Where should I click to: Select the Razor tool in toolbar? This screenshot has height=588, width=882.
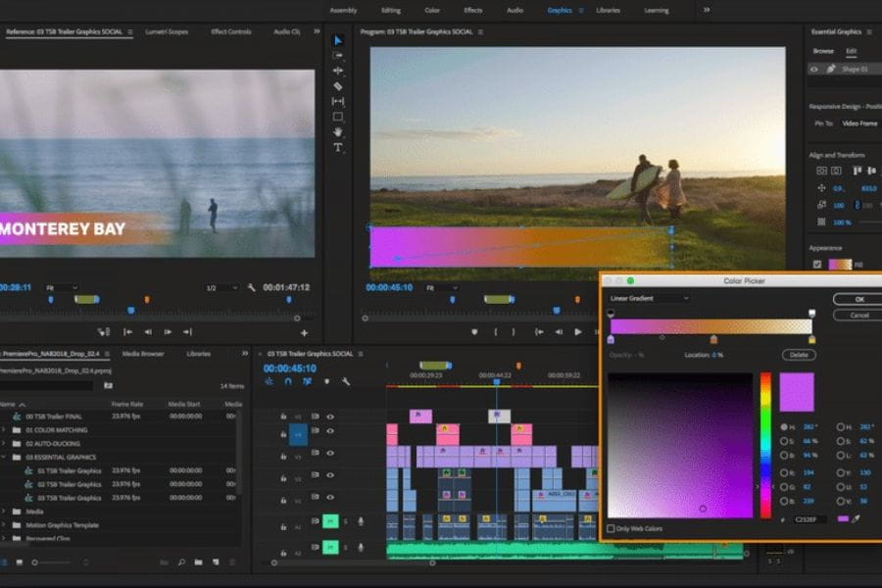click(x=338, y=86)
